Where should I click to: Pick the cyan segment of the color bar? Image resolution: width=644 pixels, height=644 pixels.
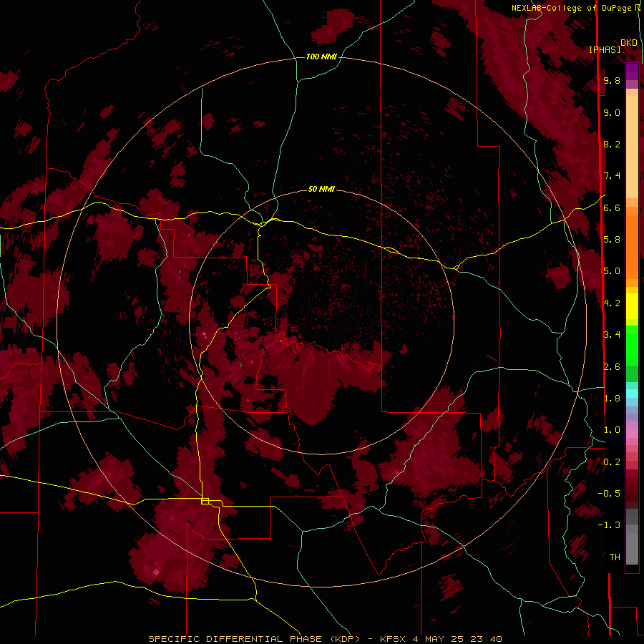coord(632,394)
